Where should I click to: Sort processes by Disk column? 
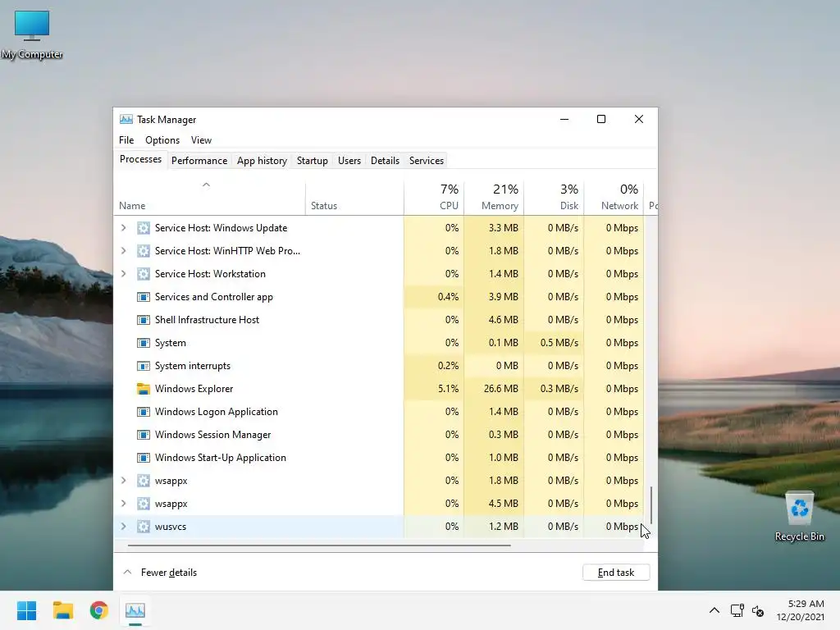(x=554, y=198)
